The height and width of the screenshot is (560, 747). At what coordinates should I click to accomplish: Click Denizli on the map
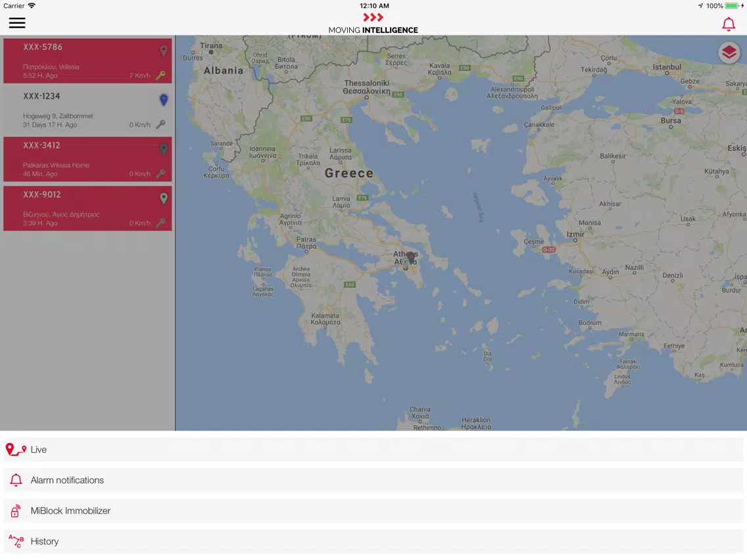(x=673, y=275)
